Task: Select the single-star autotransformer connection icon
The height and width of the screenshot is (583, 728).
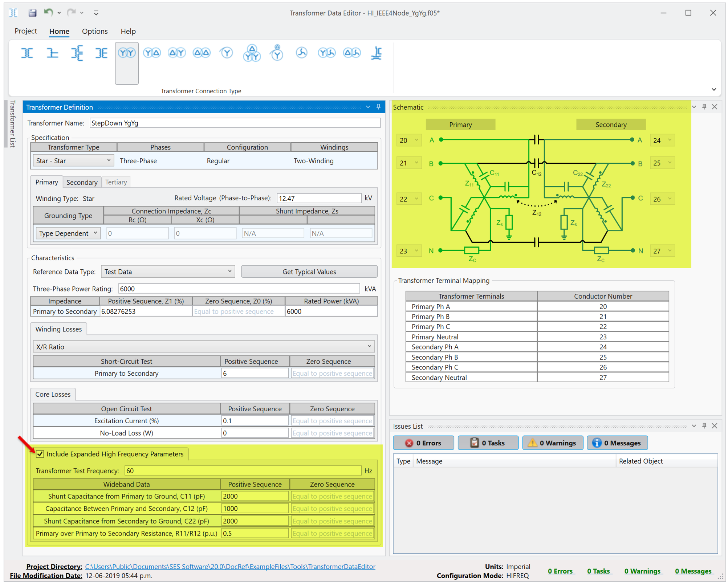Action: (x=227, y=53)
